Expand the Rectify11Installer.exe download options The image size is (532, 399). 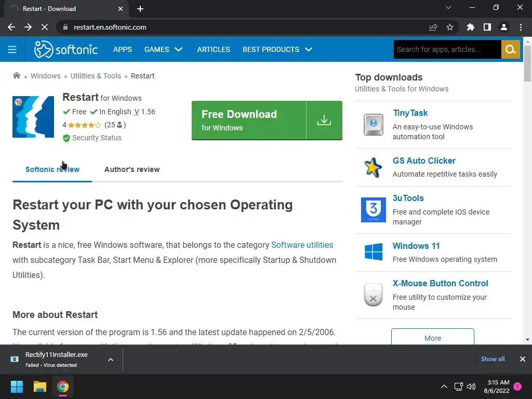111,360
